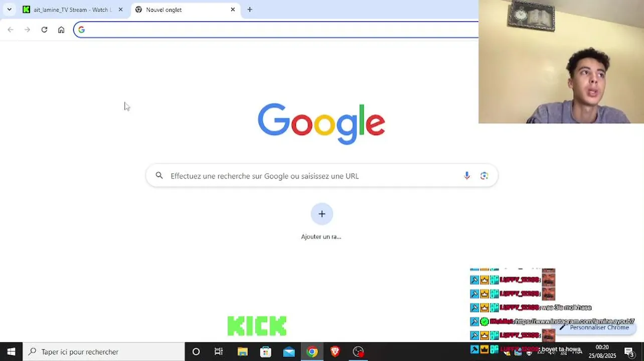The image size is (644, 361).
Task: Open Brave browser from taskbar
Action: click(335, 351)
